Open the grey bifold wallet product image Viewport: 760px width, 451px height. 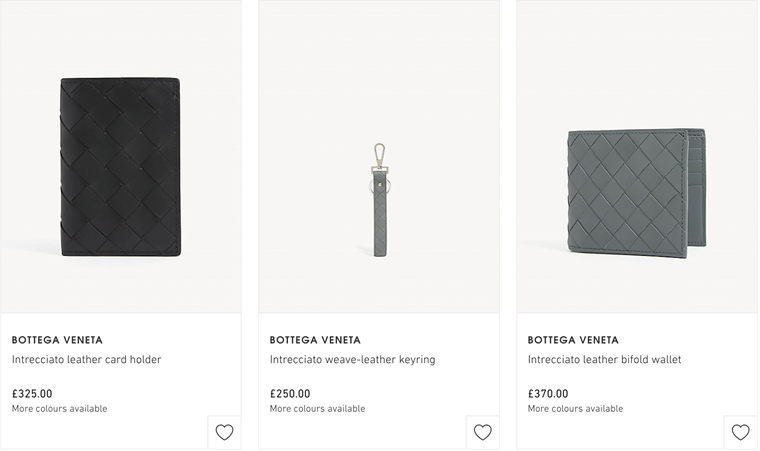[x=636, y=193]
